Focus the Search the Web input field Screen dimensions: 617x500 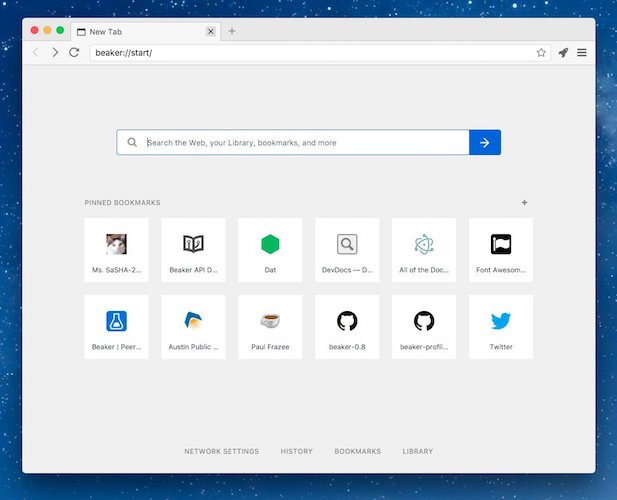coord(293,142)
